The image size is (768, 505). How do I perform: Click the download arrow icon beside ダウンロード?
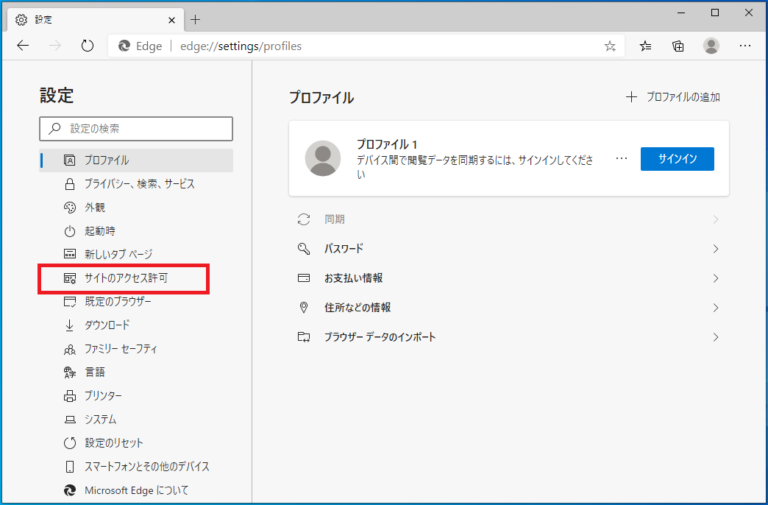[x=70, y=325]
